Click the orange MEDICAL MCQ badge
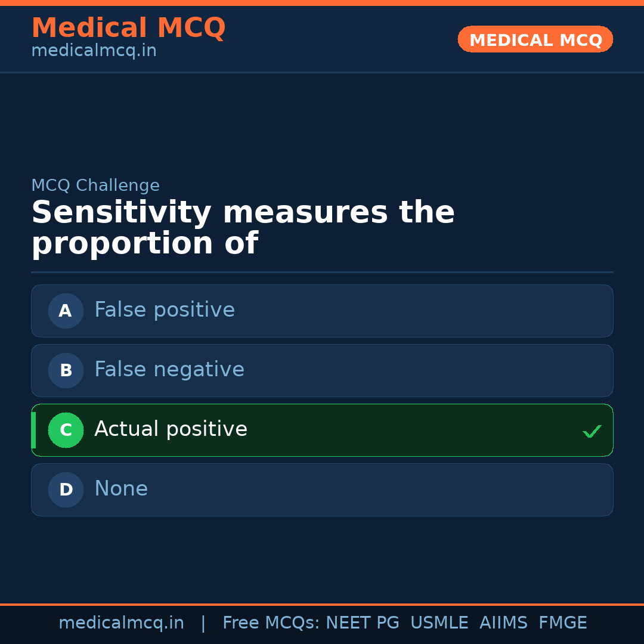 (535, 40)
